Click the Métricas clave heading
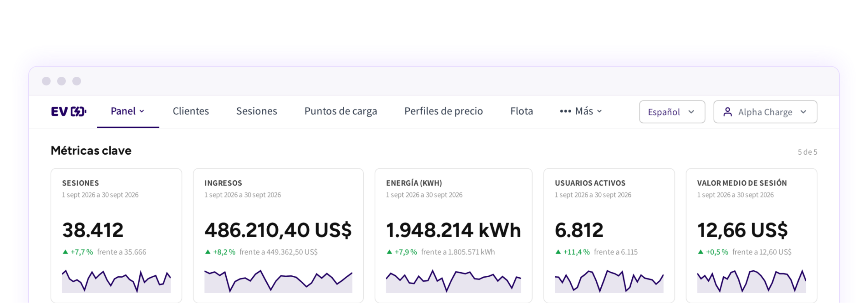This screenshot has width=868, height=303. click(91, 151)
